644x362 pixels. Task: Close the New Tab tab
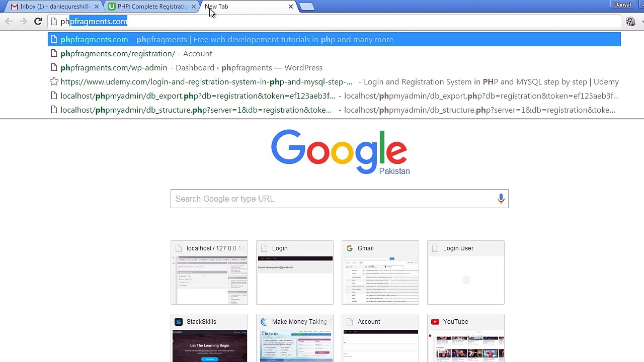click(x=291, y=7)
